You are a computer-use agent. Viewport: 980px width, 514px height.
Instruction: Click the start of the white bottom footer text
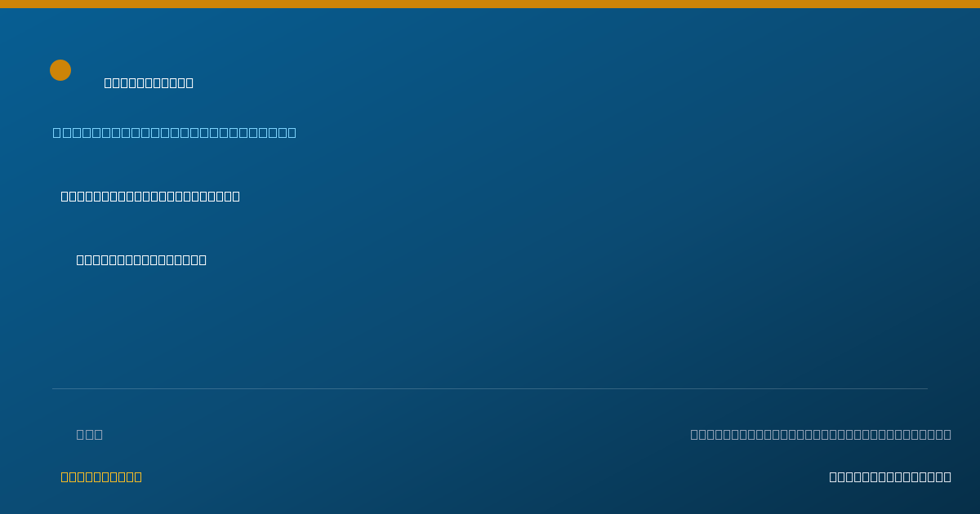pos(833,476)
